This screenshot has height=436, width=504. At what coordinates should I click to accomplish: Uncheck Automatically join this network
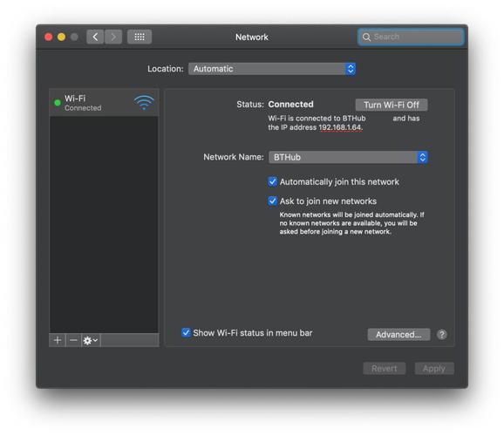pyautogui.click(x=272, y=181)
